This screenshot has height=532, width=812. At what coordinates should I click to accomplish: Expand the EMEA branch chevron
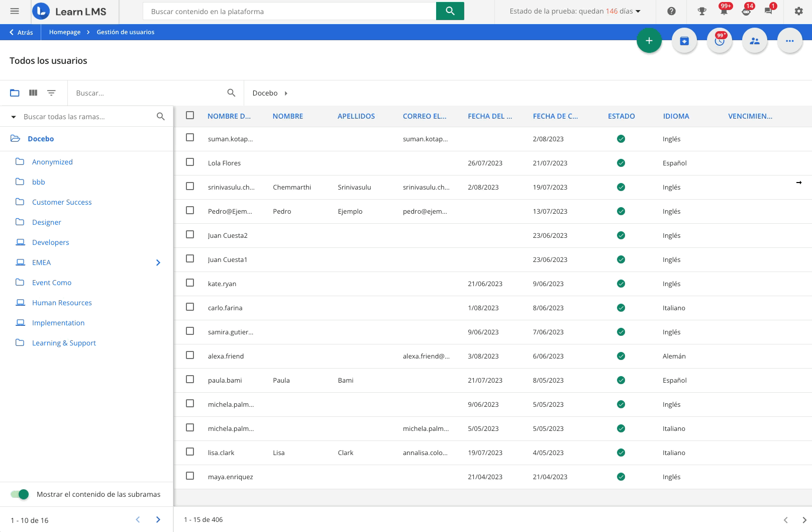click(x=158, y=262)
